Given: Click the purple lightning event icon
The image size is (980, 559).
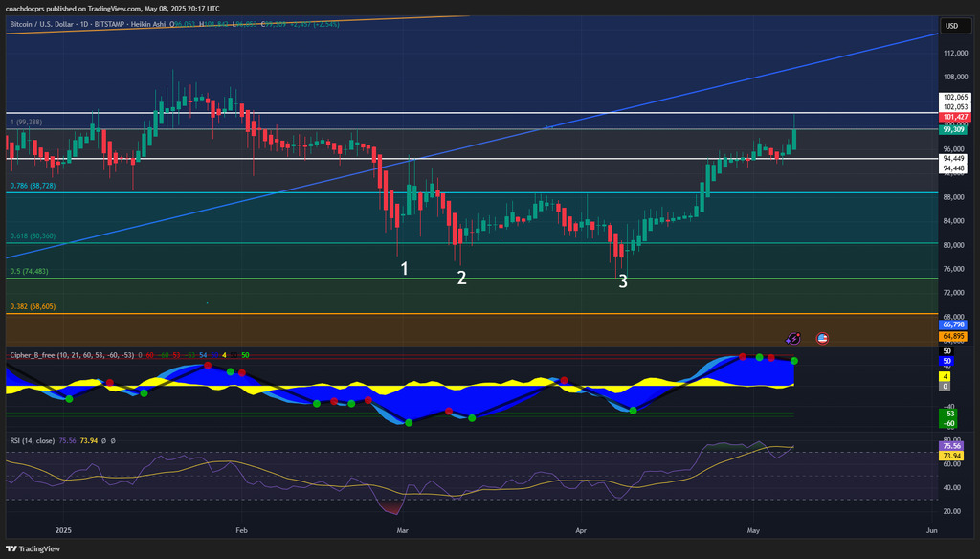Looking at the screenshot, I should pyautogui.click(x=793, y=338).
